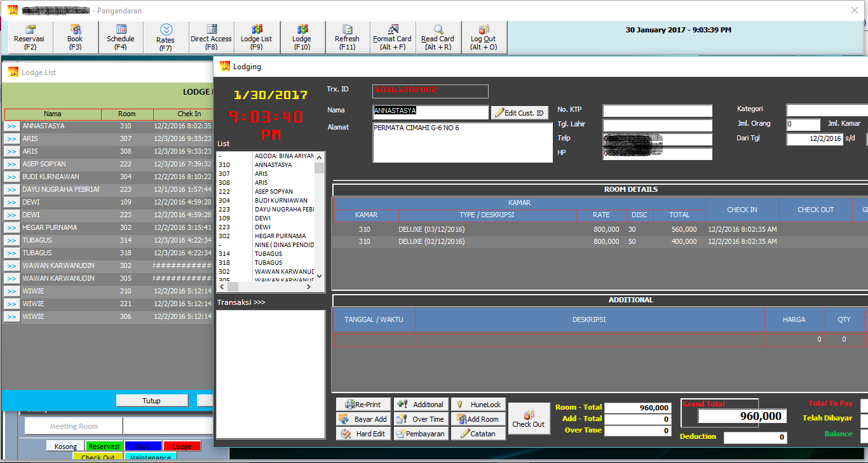Click the green Reservasi status legend box

point(104,446)
